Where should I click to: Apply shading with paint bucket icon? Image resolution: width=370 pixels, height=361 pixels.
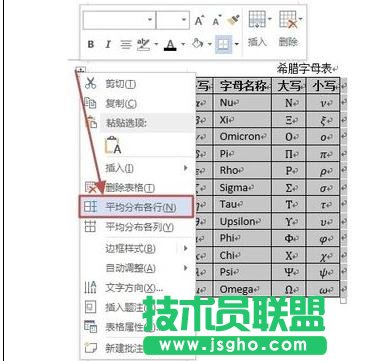[x=198, y=44]
